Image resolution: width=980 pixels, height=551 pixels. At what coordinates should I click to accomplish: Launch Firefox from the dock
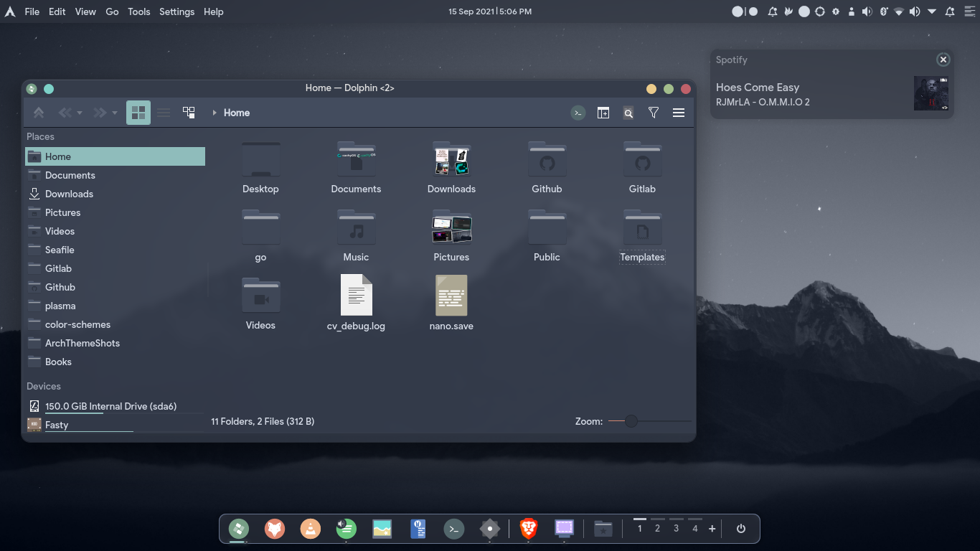coord(275,529)
